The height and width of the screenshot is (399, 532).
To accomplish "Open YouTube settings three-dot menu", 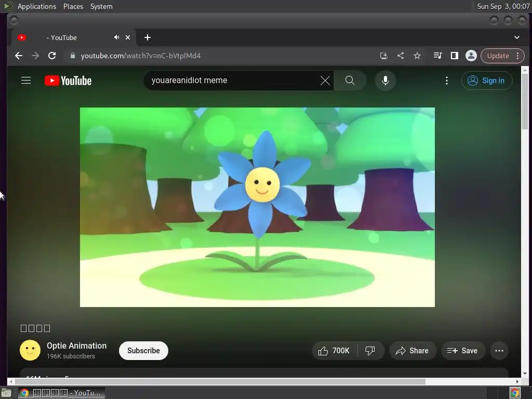I will (x=446, y=81).
